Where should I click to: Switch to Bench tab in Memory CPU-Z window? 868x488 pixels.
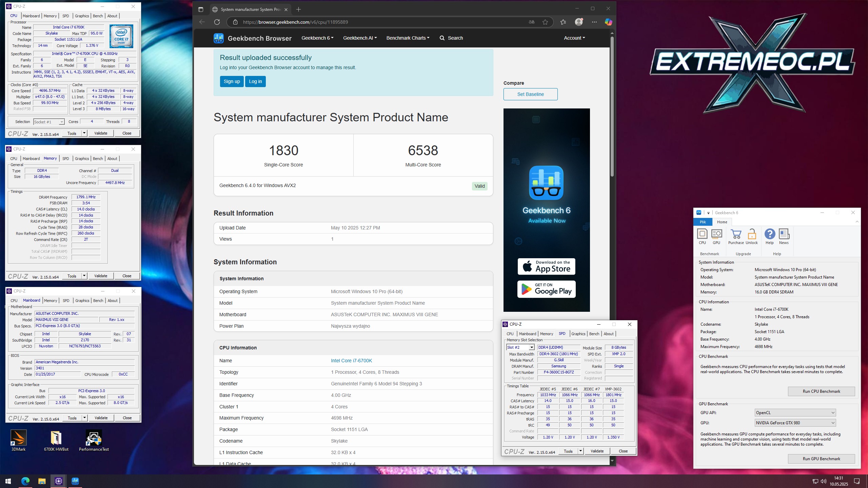point(98,159)
